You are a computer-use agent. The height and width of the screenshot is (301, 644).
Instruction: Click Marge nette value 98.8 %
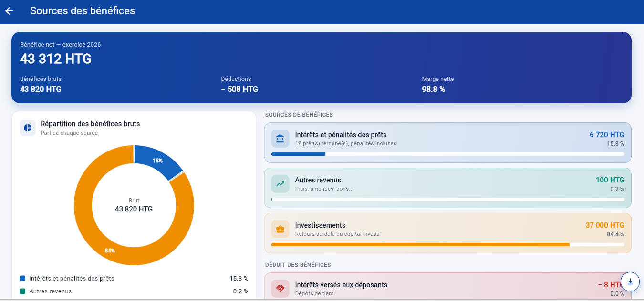tap(434, 89)
